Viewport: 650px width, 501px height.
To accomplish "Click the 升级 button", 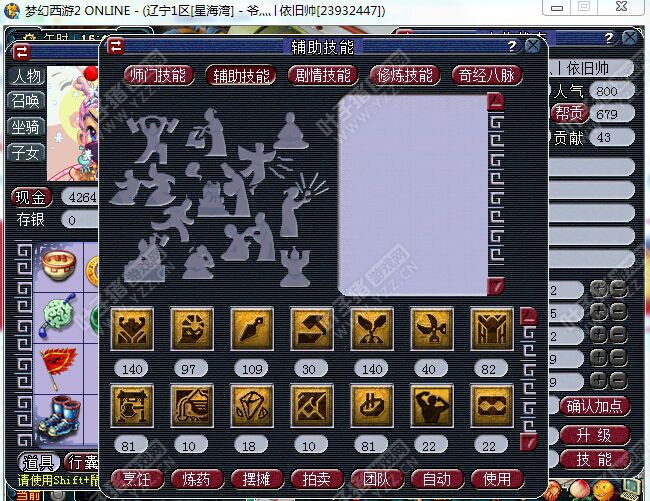I will point(595,436).
